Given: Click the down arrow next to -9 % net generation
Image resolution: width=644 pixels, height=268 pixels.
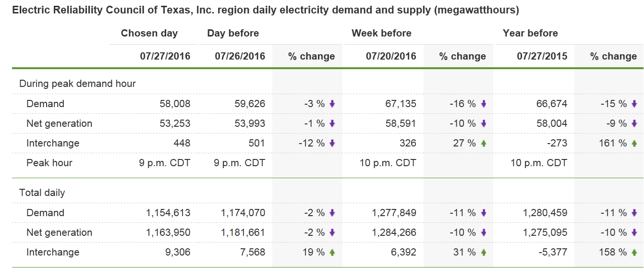Looking at the screenshot, I should pos(634,123).
